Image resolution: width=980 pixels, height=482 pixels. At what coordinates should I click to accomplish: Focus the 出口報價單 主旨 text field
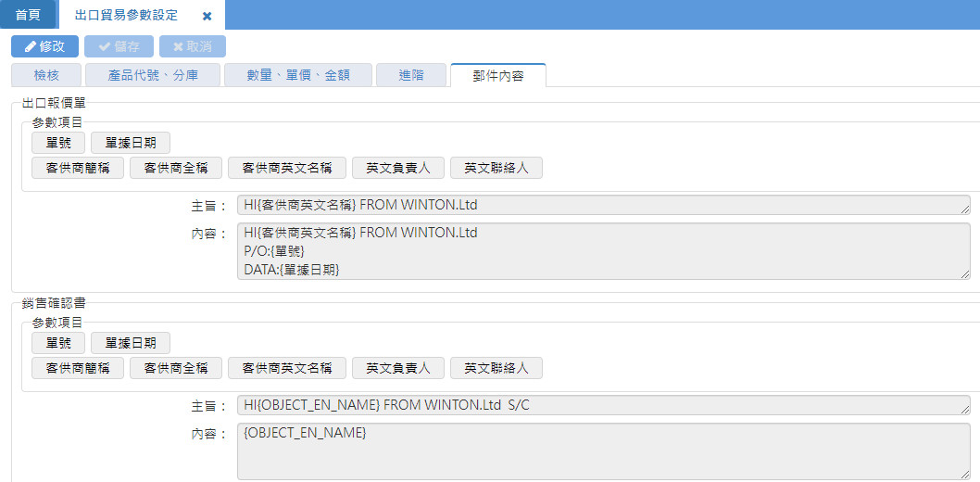(x=603, y=205)
